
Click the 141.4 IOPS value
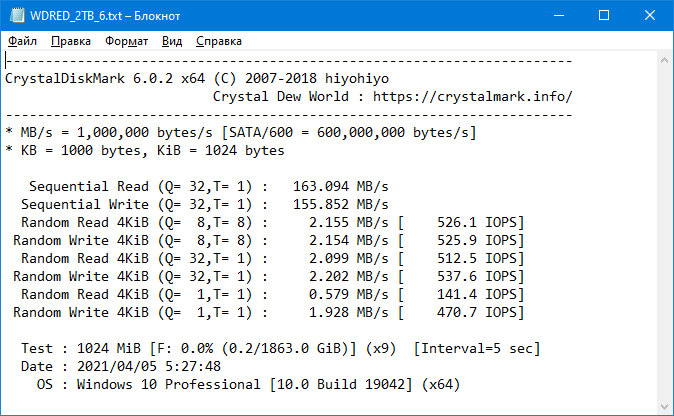pyautogui.click(x=477, y=295)
